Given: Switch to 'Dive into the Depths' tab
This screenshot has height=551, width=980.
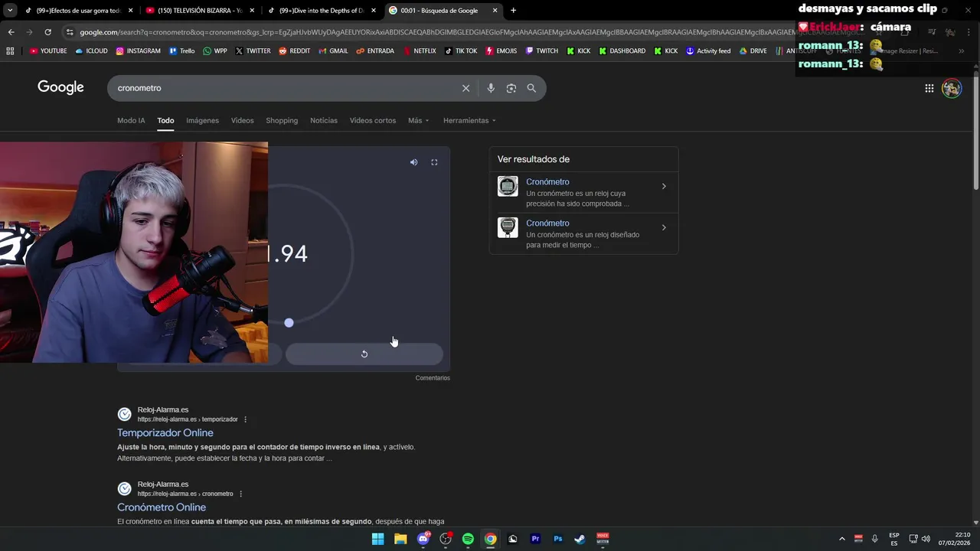Looking at the screenshot, I should click(x=322, y=11).
